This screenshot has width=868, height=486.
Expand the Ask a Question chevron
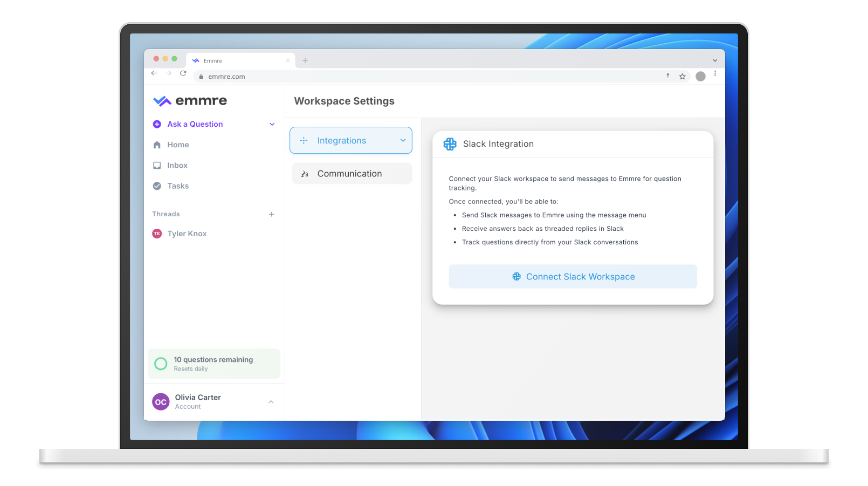(272, 124)
